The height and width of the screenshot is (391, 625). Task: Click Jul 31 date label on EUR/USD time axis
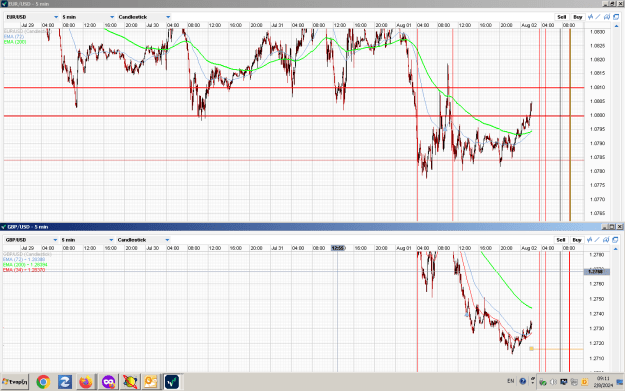[x=277, y=25]
